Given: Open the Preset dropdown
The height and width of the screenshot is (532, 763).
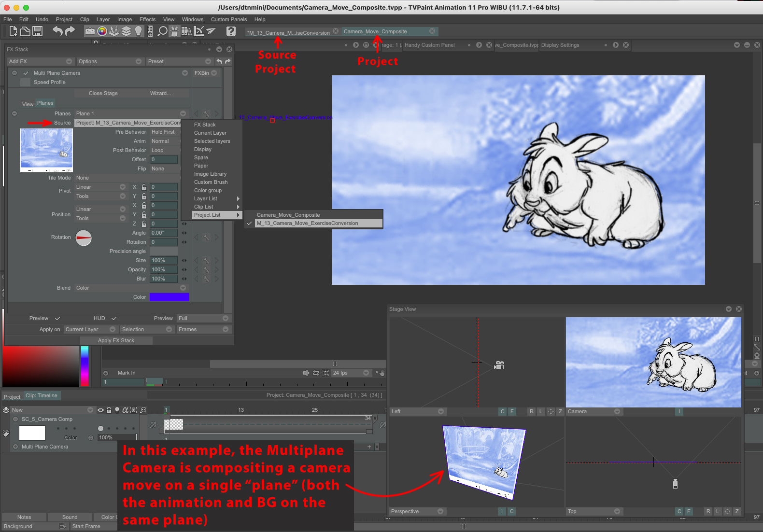Looking at the screenshot, I should [x=179, y=61].
